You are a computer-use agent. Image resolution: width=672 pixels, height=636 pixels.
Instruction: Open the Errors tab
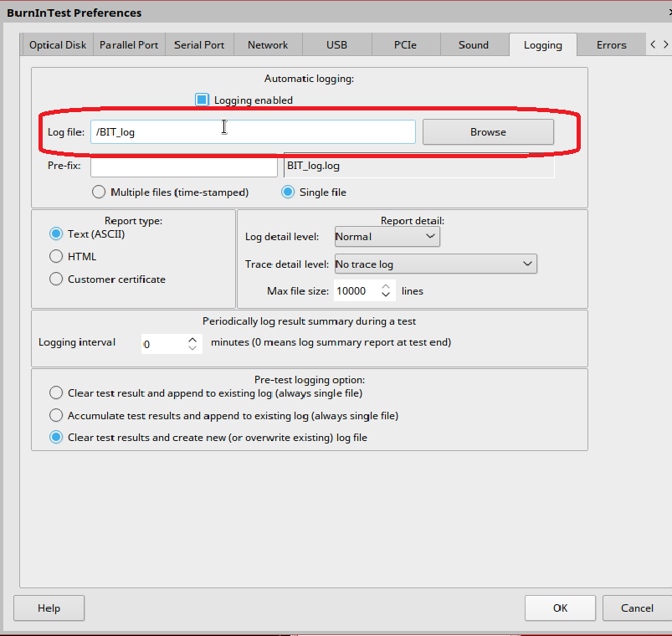612,45
